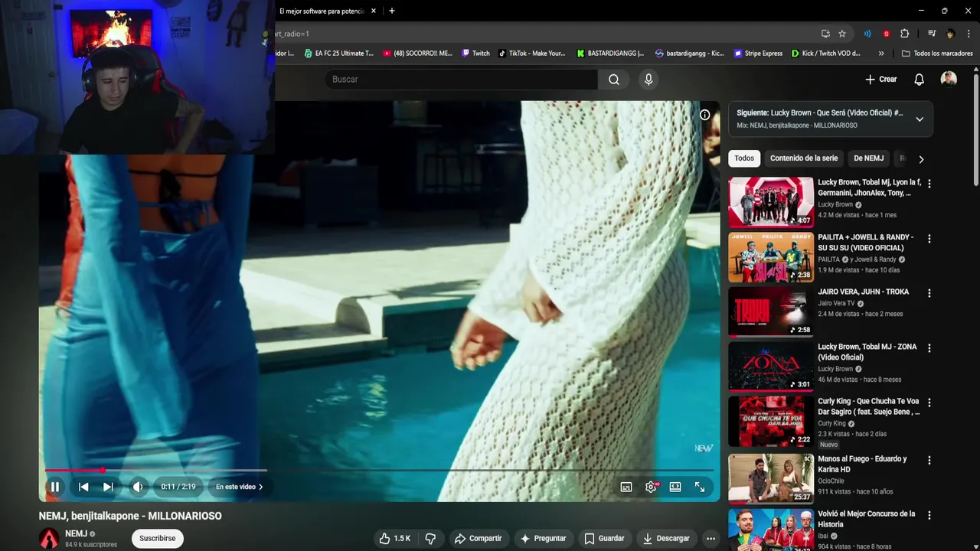Select the 'De NEMJ' filter chip
Viewport: 980px width, 551px height.
[x=868, y=158]
